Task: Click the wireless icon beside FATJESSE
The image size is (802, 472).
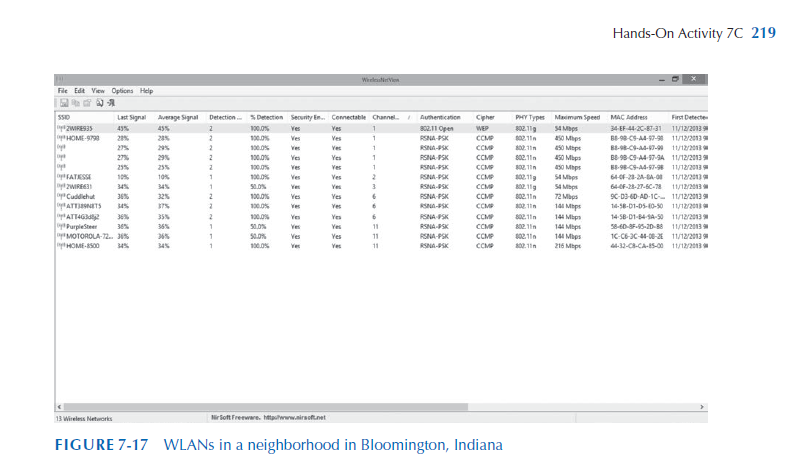Action: pyautogui.click(x=61, y=177)
